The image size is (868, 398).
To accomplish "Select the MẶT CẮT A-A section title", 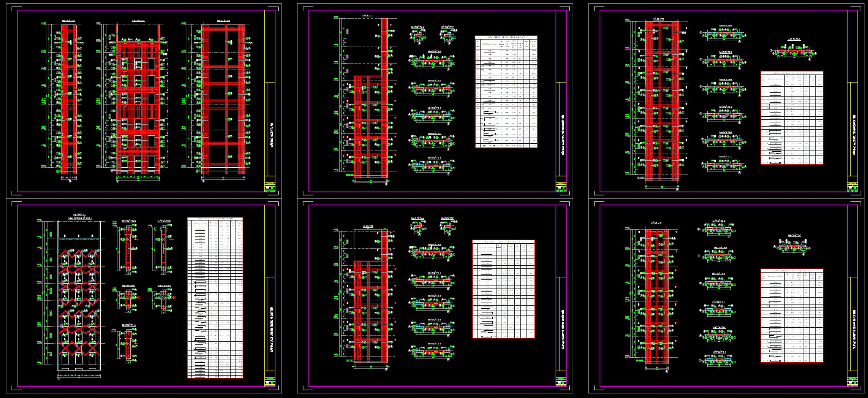I will pyautogui.click(x=129, y=325).
